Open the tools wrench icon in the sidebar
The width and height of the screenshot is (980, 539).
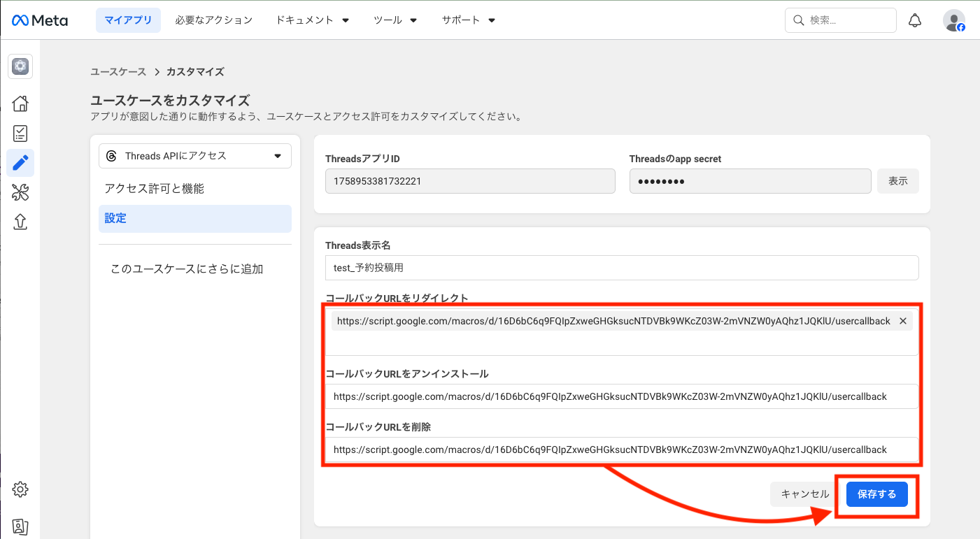pyautogui.click(x=20, y=192)
